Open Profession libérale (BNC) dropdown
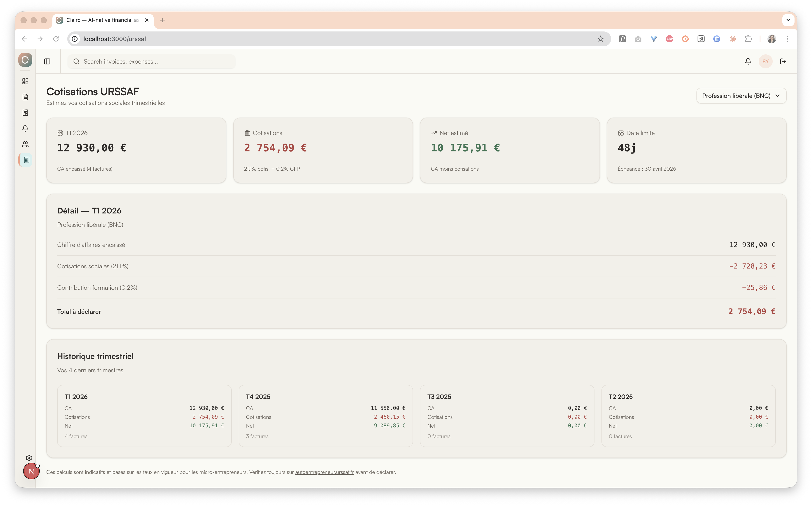 pyautogui.click(x=741, y=96)
